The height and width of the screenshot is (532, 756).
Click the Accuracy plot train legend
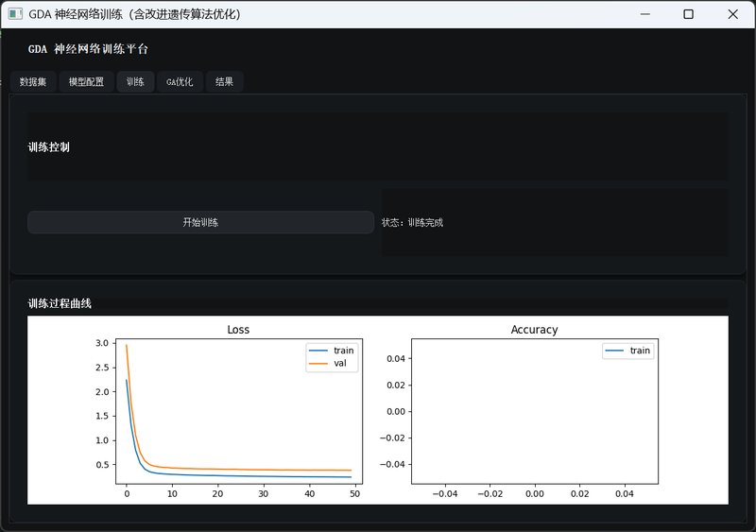(x=627, y=351)
